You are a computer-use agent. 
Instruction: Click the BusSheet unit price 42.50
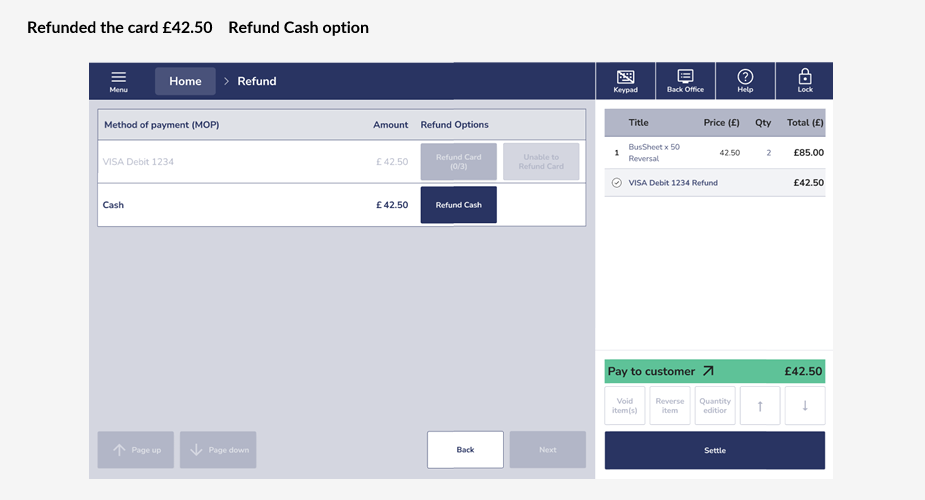pos(729,153)
